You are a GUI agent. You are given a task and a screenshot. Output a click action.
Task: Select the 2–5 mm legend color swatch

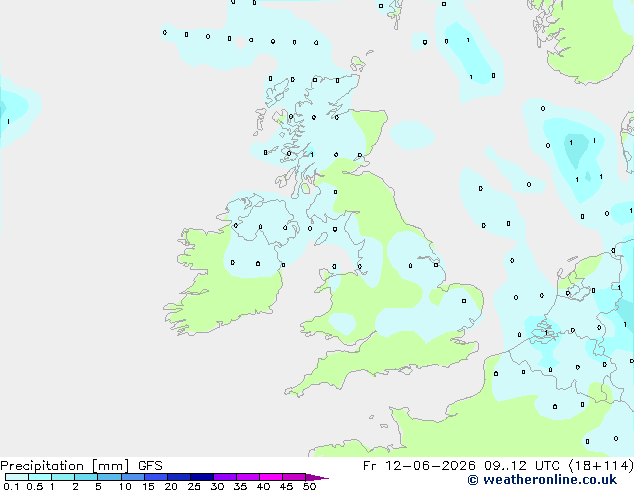pos(86,477)
